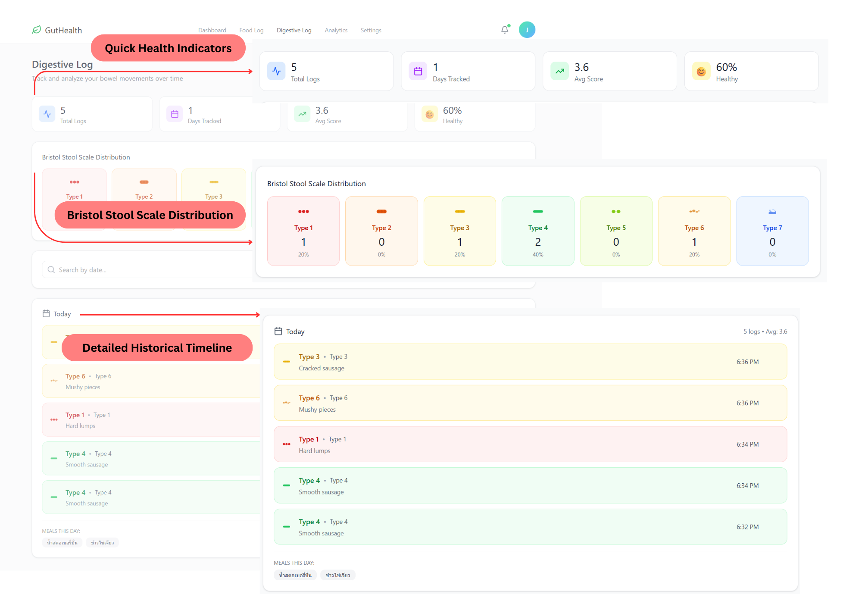The image size is (862, 616).
Task: Click the Total Logs pulse icon in the enlarged card
Action: (276, 71)
